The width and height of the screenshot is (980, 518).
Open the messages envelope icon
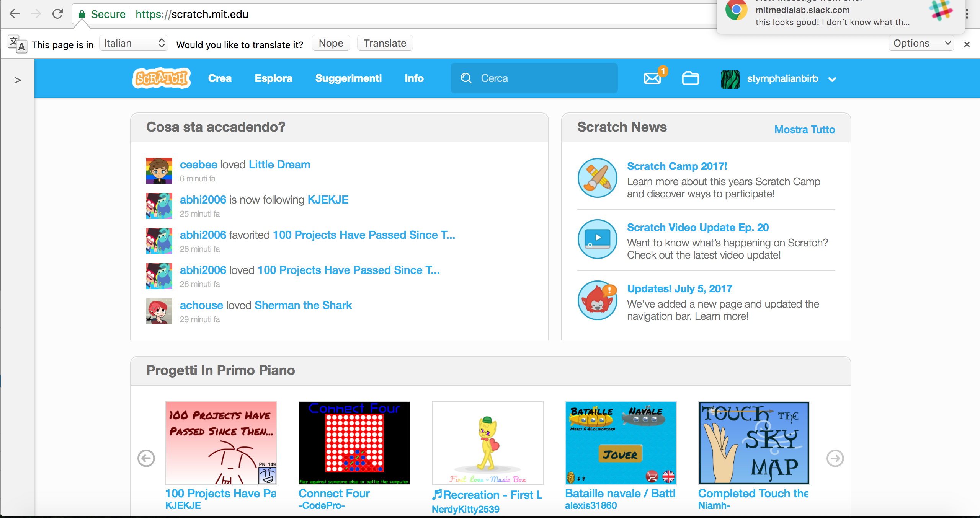(x=652, y=78)
